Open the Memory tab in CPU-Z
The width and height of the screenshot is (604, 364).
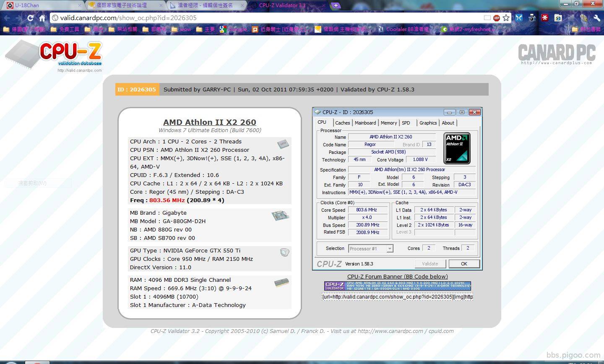(389, 123)
